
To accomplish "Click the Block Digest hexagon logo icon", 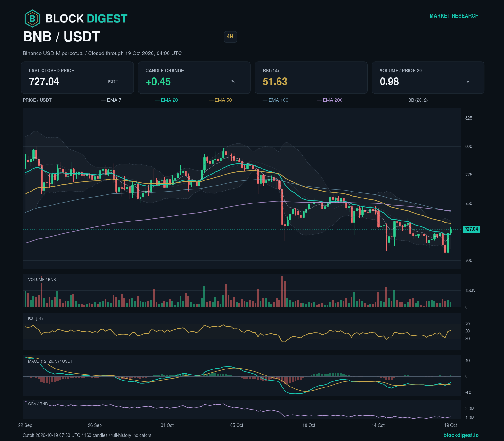I will [32, 19].
